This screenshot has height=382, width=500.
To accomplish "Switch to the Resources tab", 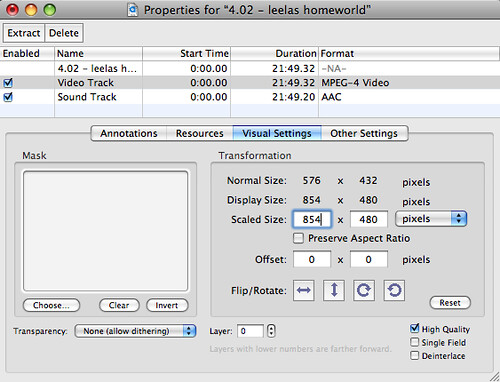I will click(x=200, y=133).
